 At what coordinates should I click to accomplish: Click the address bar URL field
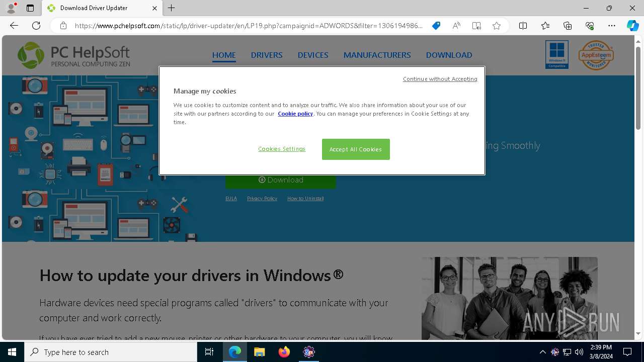pos(249,26)
